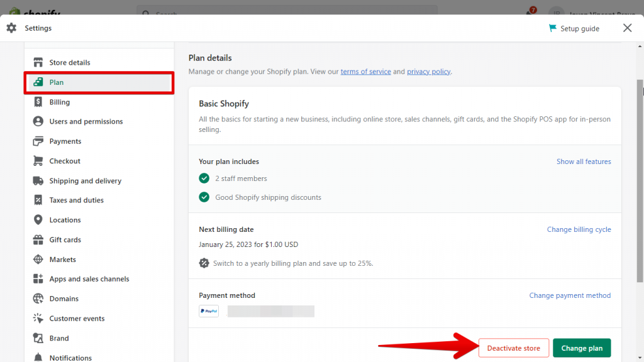Click the Billing credit card icon
Image resolution: width=644 pixels, height=362 pixels.
pyautogui.click(x=38, y=102)
